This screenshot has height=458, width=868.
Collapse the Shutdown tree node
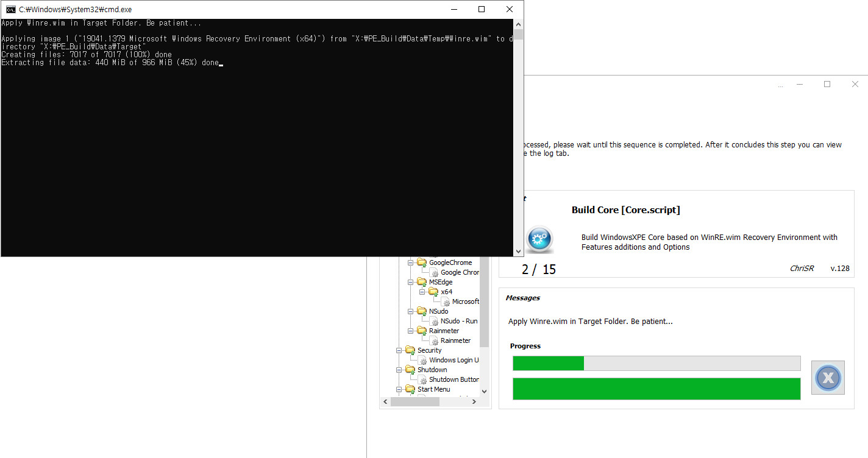coord(399,370)
